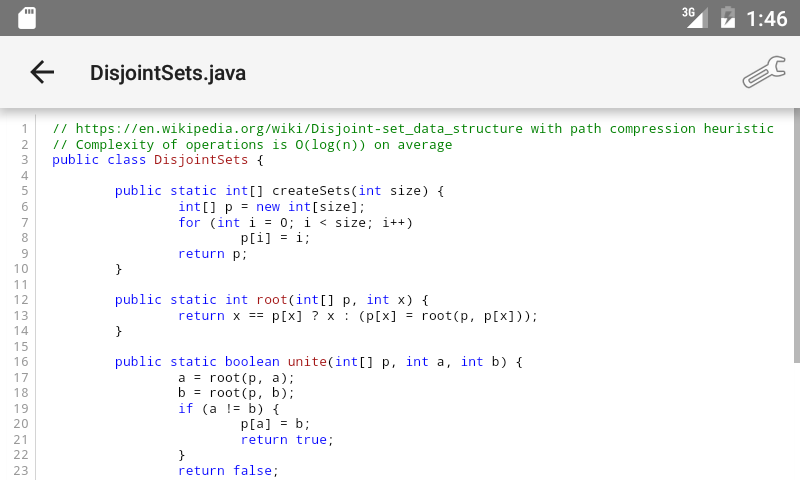Tap the 1:46 clock in status bar
This screenshot has height=480, width=800.
click(x=767, y=19)
